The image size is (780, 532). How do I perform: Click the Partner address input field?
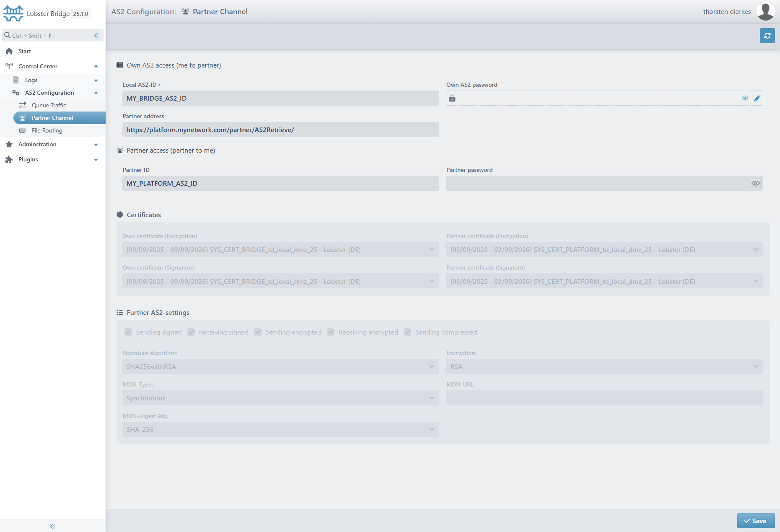[x=280, y=130]
